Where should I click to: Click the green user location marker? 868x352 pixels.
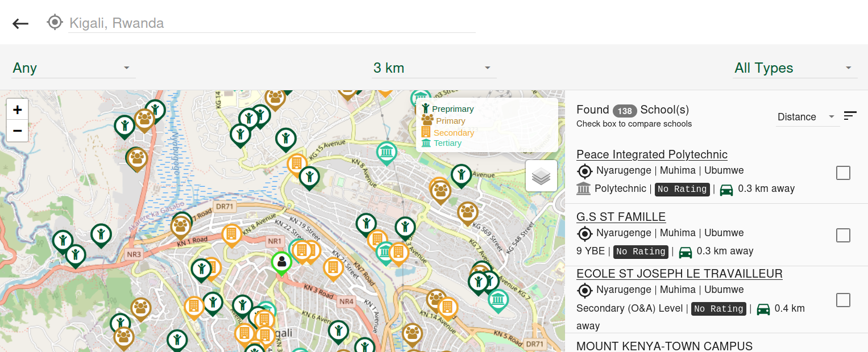281,262
